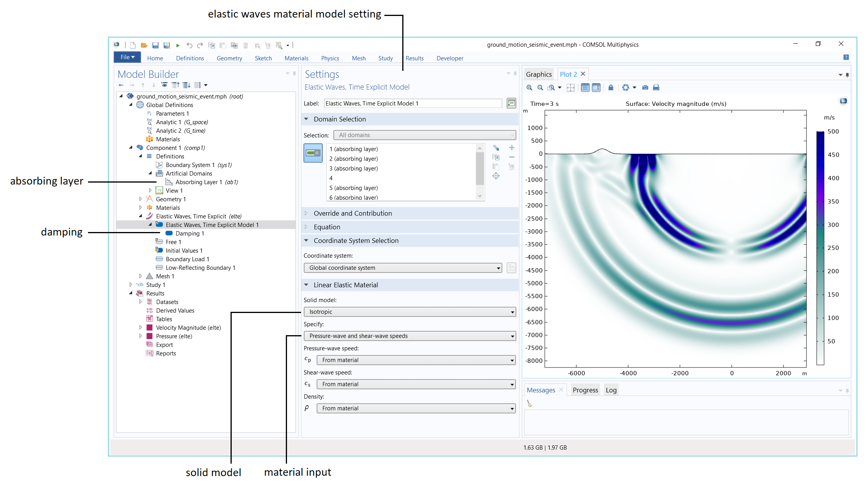Toggle the axis lock in the Graphics toolbar
This screenshot has height=487, width=868.
coord(611,88)
